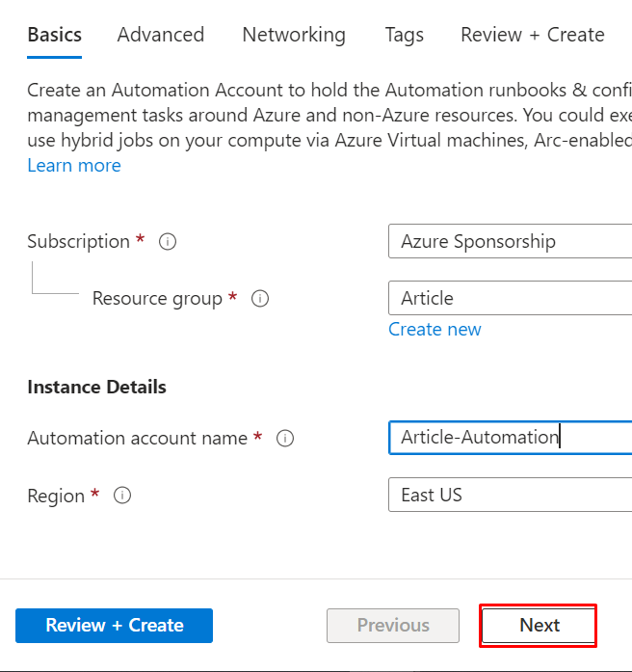Select the Tags tab
The image size is (632, 672).
(x=405, y=35)
